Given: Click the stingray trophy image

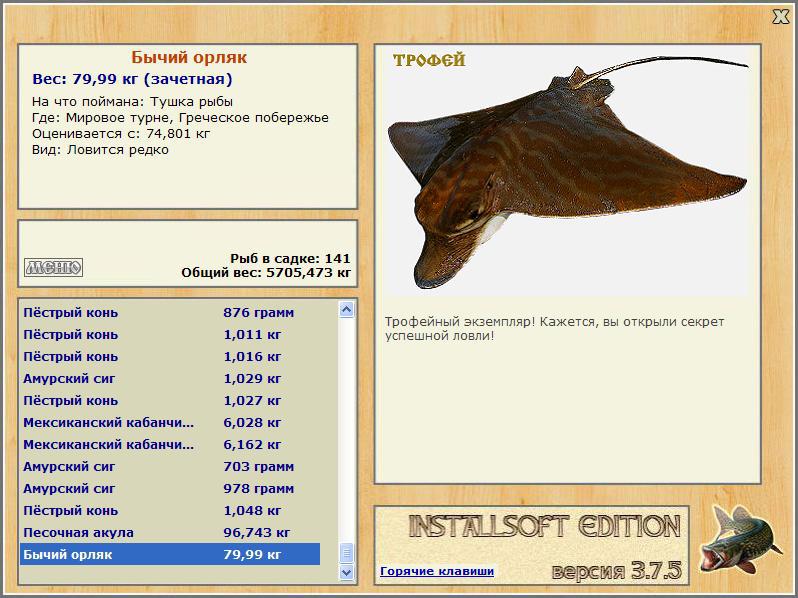Looking at the screenshot, I should point(567,173).
